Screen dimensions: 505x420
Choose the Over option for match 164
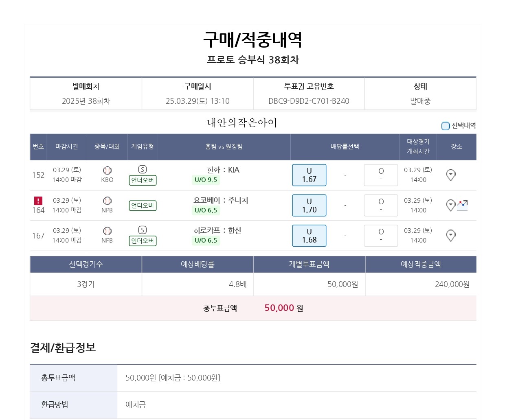(381, 206)
